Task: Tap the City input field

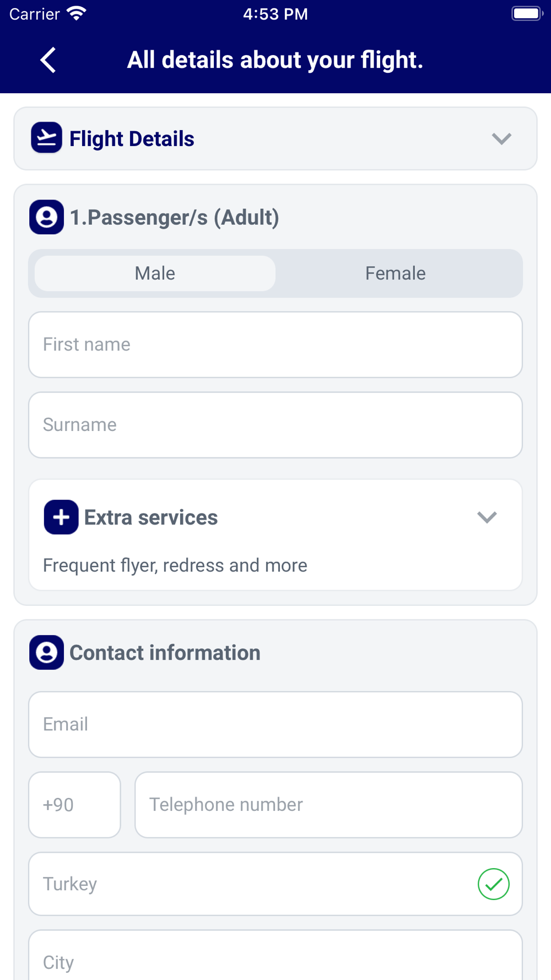Action: pyautogui.click(x=275, y=959)
